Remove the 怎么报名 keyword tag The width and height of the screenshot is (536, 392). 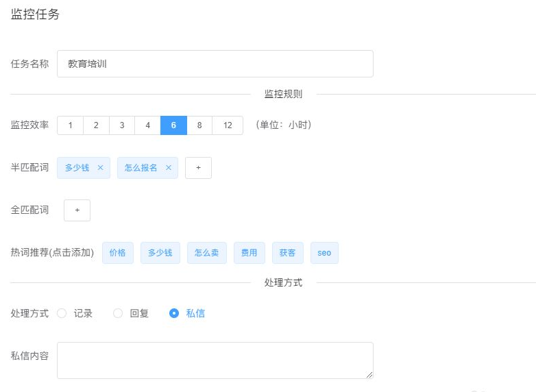[x=169, y=168]
